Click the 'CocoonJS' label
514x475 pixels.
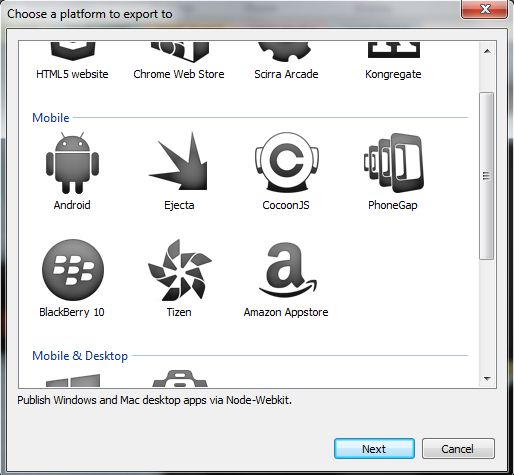[286, 205]
